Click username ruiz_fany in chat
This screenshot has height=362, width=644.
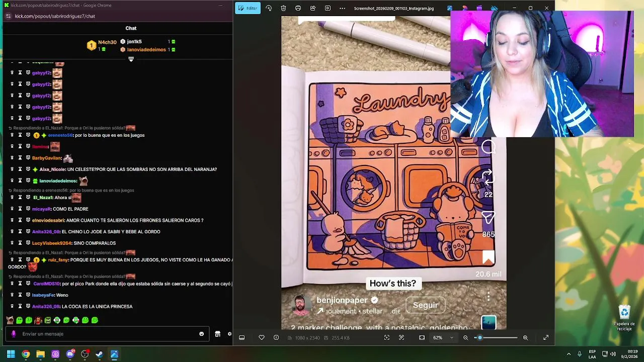pos(58,260)
